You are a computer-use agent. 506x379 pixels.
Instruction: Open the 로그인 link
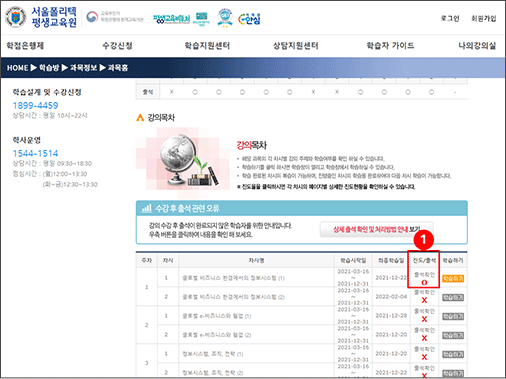[450, 18]
